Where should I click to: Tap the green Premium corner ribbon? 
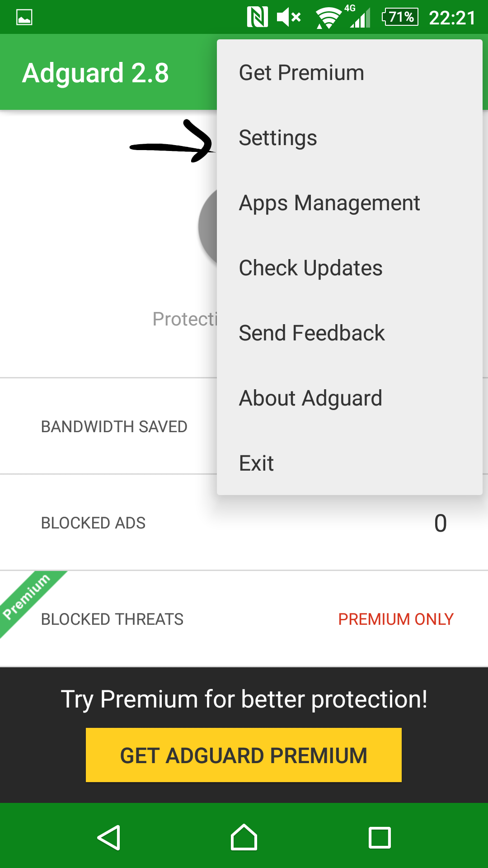(27, 598)
